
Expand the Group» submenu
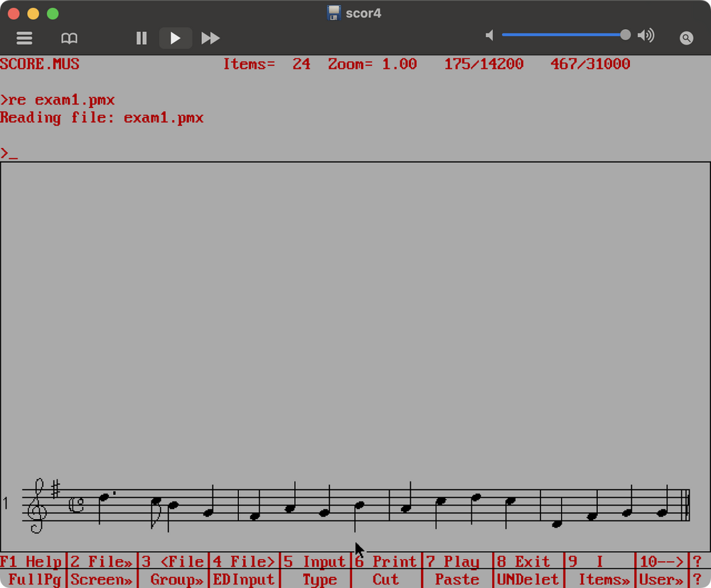[176, 579]
